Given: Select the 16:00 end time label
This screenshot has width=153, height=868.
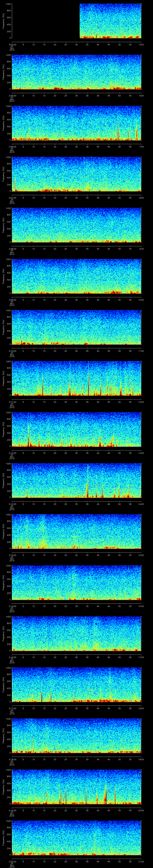Looking at the screenshot, I should pyautogui.click(x=141, y=606).
